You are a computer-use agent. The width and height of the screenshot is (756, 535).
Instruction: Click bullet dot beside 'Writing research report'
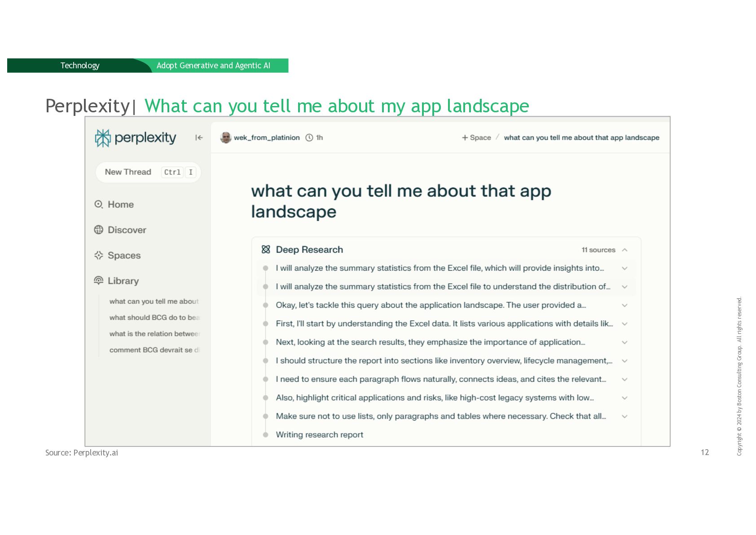266,435
